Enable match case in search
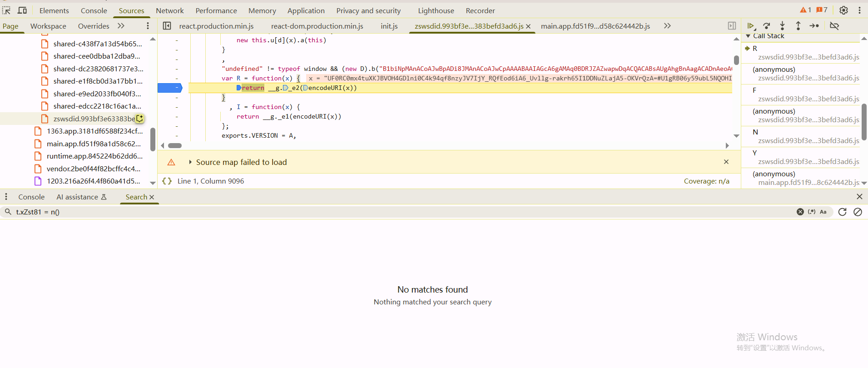This screenshot has height=368, width=868. click(823, 212)
